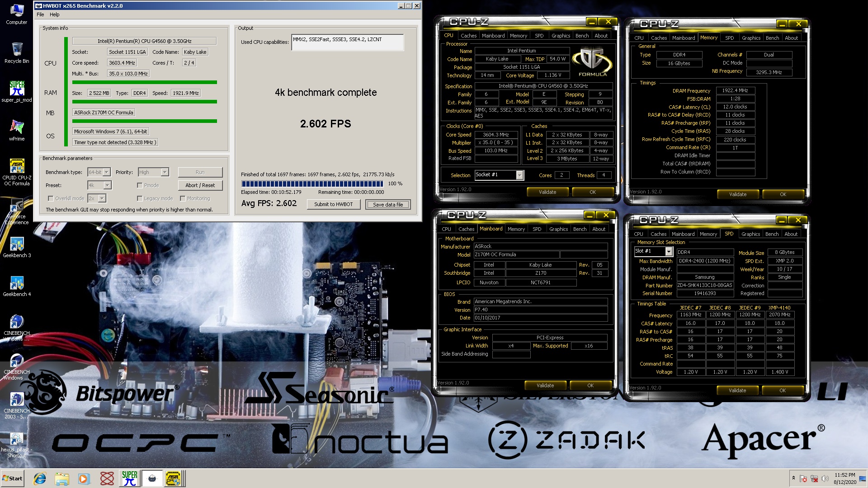Toggle the Monitoring checkbox

[x=183, y=198]
